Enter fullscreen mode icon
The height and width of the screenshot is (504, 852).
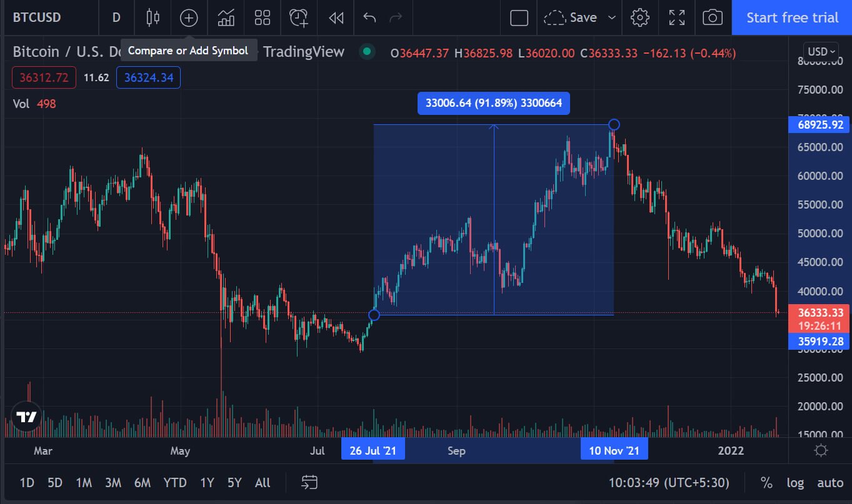click(x=677, y=17)
